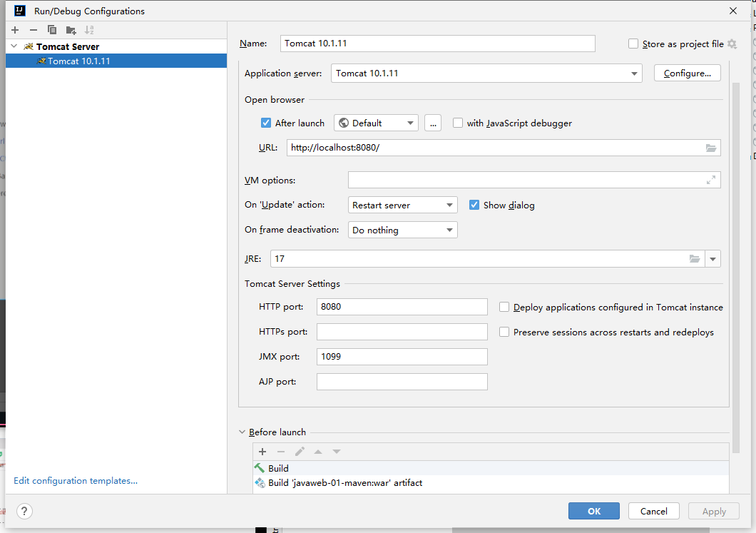Select the Tomcat Server tree group
This screenshot has height=533, width=756.
116,46
